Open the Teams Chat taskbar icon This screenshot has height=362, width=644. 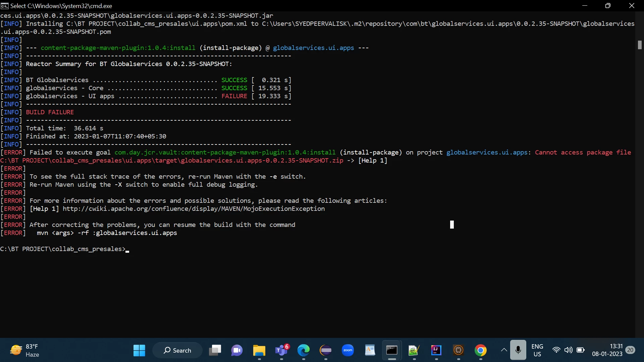pyautogui.click(x=237, y=351)
